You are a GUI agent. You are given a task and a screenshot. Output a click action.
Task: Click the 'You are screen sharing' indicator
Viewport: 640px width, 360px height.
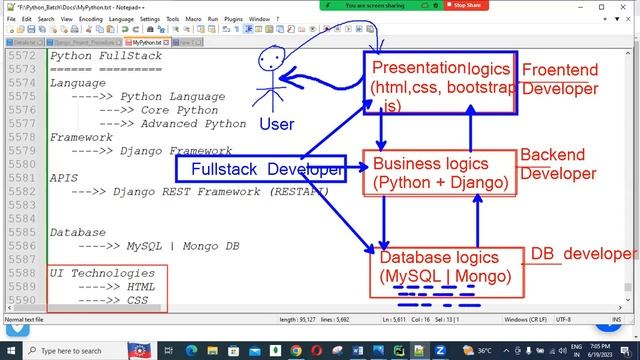(375, 5)
